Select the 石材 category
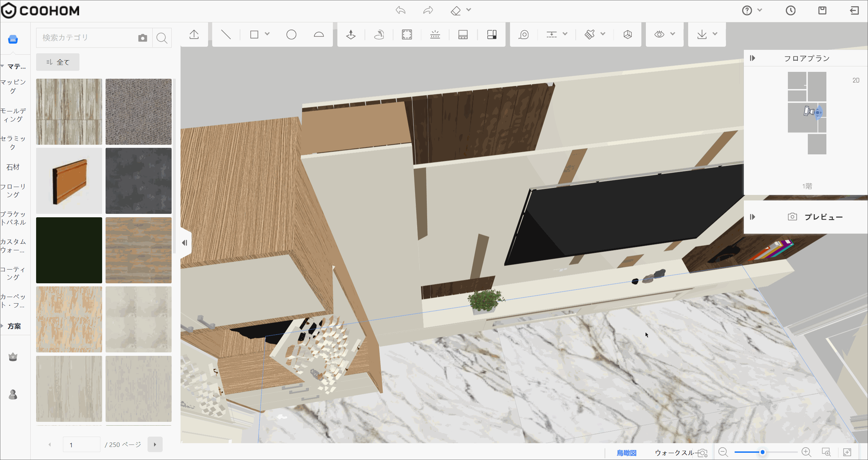This screenshot has height=460, width=868. (x=13, y=167)
